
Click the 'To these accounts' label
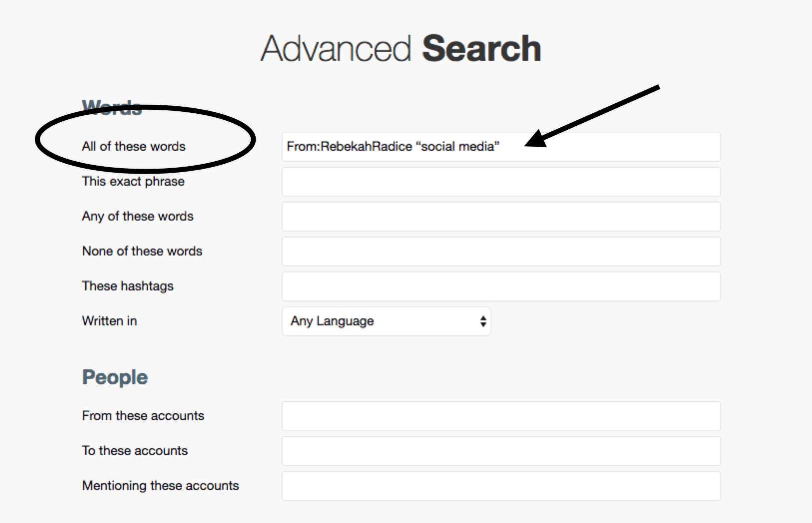(x=135, y=451)
